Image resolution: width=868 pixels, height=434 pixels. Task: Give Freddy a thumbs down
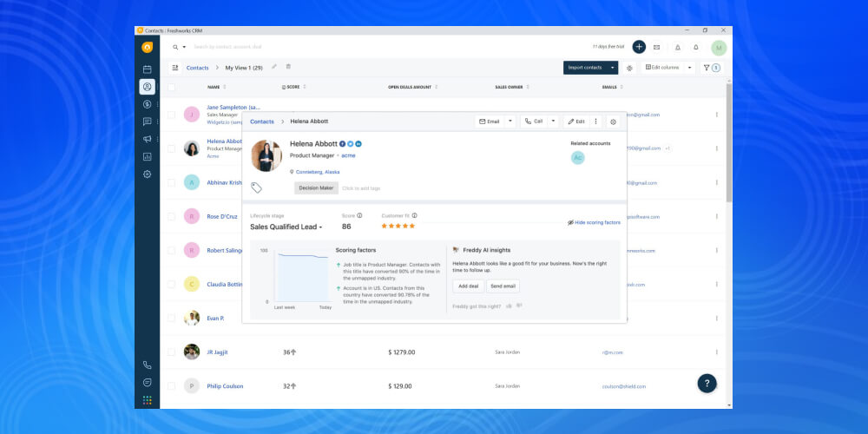click(519, 306)
